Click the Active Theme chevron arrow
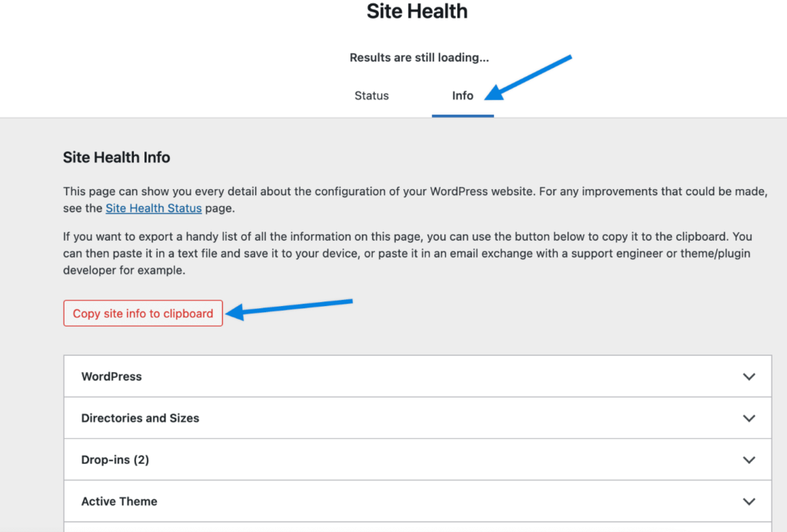The width and height of the screenshot is (787, 532). point(749,501)
